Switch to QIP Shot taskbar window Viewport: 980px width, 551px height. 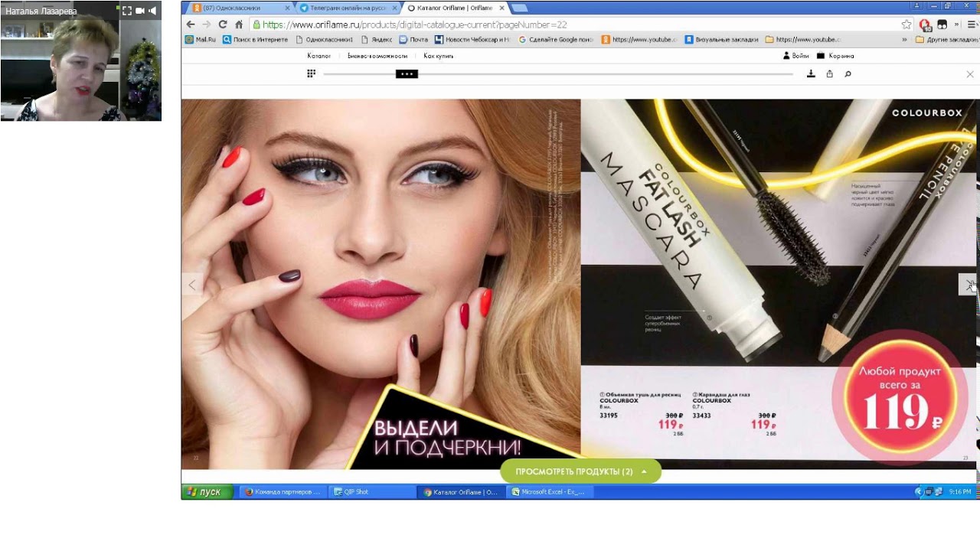[x=371, y=492]
